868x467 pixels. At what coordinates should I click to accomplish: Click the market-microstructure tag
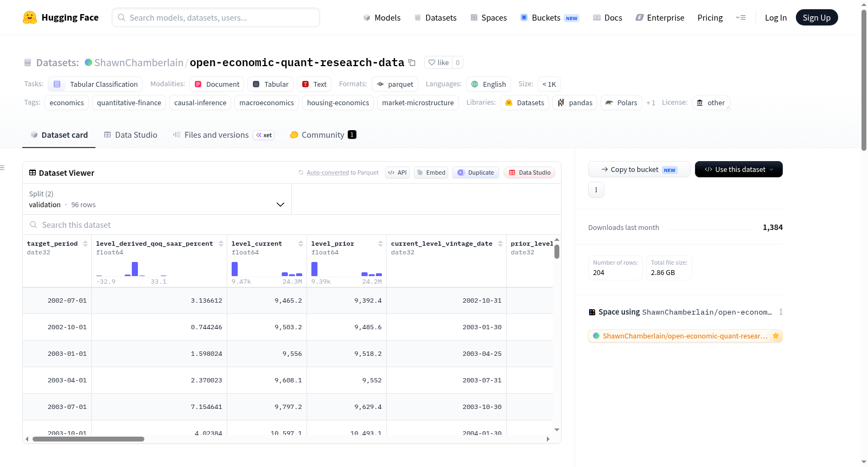tap(418, 103)
